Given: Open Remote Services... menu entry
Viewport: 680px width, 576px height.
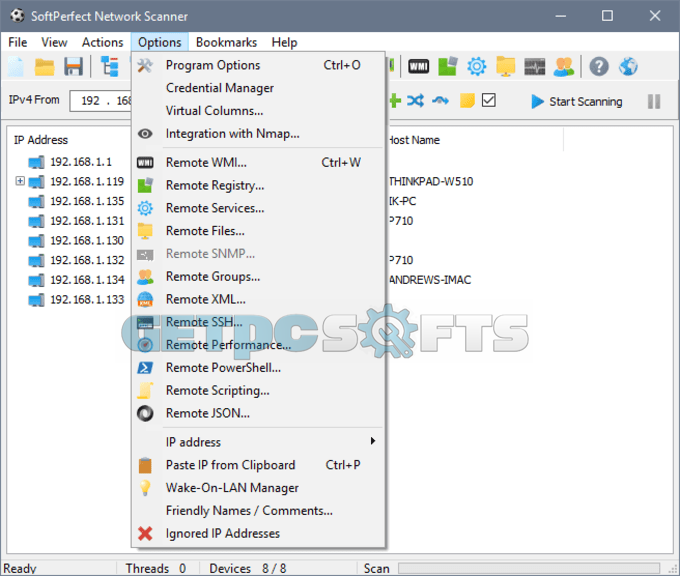Looking at the screenshot, I should point(258,208).
